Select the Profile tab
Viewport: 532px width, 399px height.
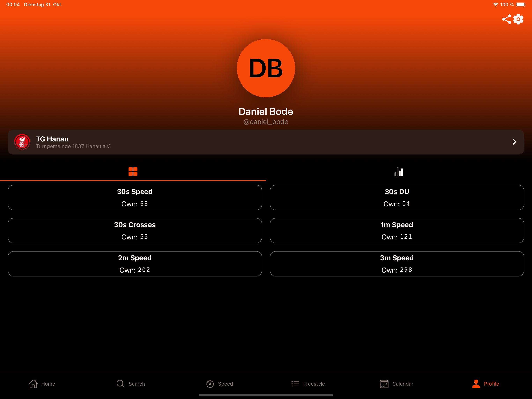point(485,384)
